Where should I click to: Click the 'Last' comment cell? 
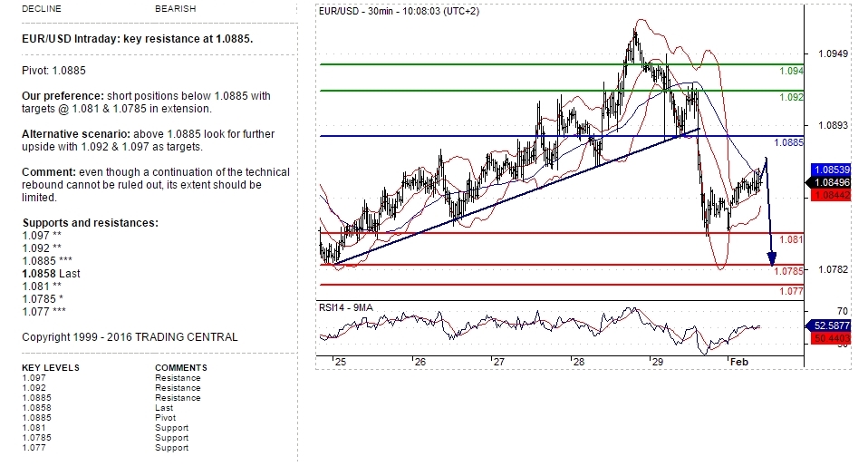point(164,408)
